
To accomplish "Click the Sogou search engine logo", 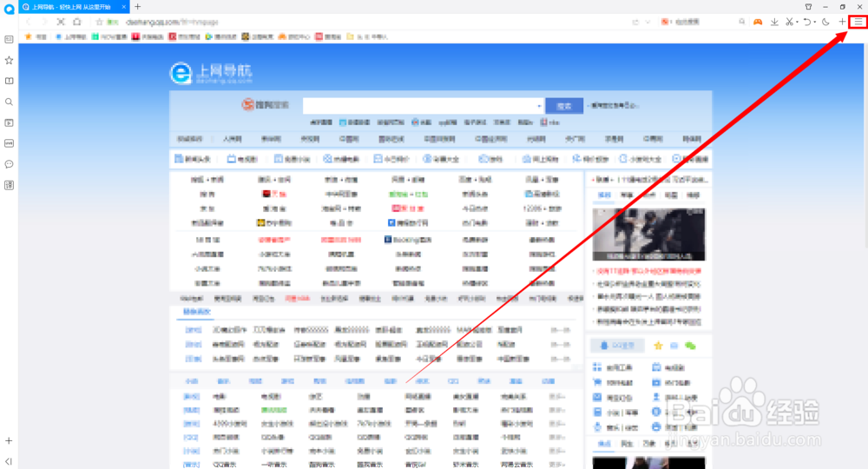I will point(265,104).
